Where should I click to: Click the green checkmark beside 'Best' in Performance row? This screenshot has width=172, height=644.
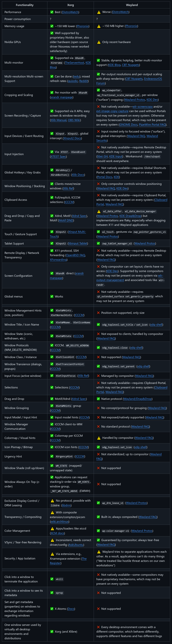(52, 12)
